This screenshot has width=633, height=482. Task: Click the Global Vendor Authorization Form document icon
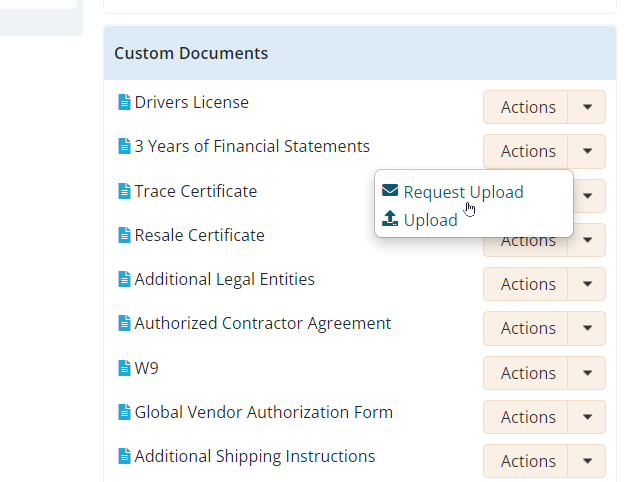point(124,412)
